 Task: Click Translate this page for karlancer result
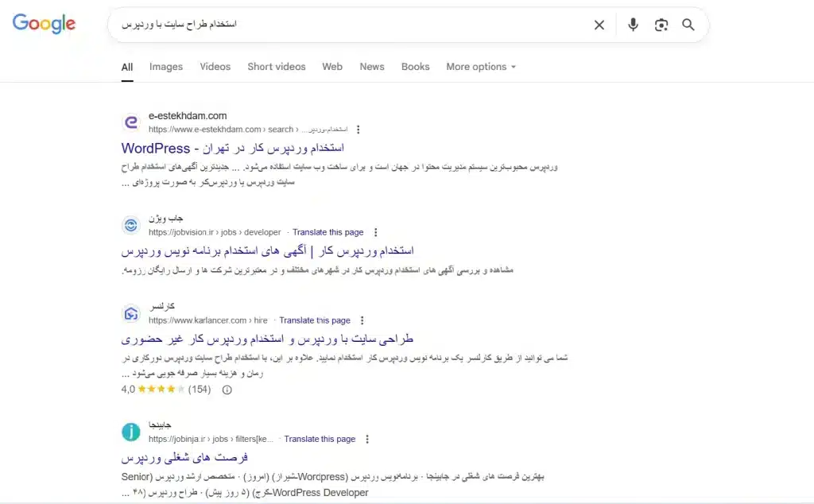(315, 320)
